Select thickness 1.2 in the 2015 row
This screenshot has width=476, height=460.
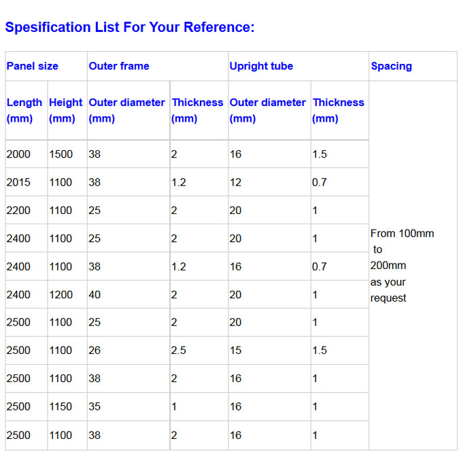(x=178, y=182)
